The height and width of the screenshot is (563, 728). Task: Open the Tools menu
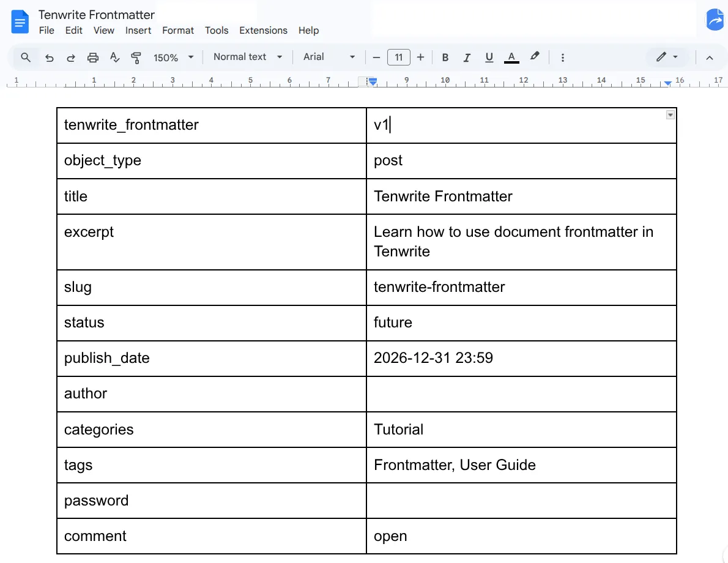click(x=217, y=31)
